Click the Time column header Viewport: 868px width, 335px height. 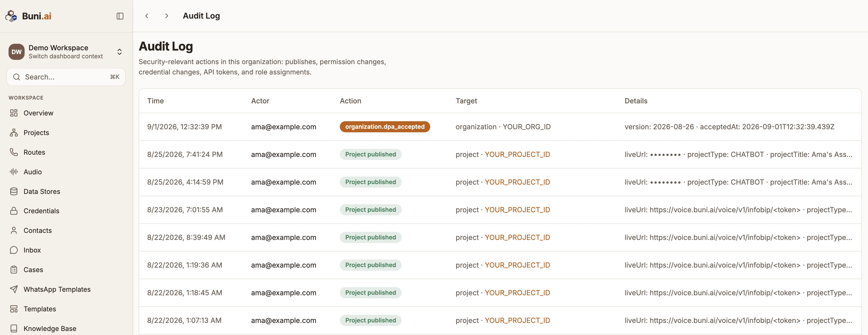155,101
